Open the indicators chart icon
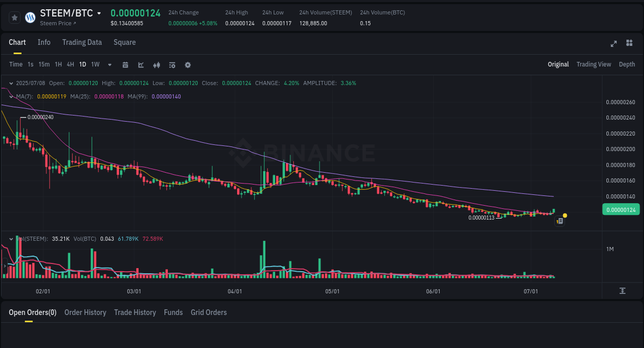This screenshot has height=348, width=644. tap(141, 64)
